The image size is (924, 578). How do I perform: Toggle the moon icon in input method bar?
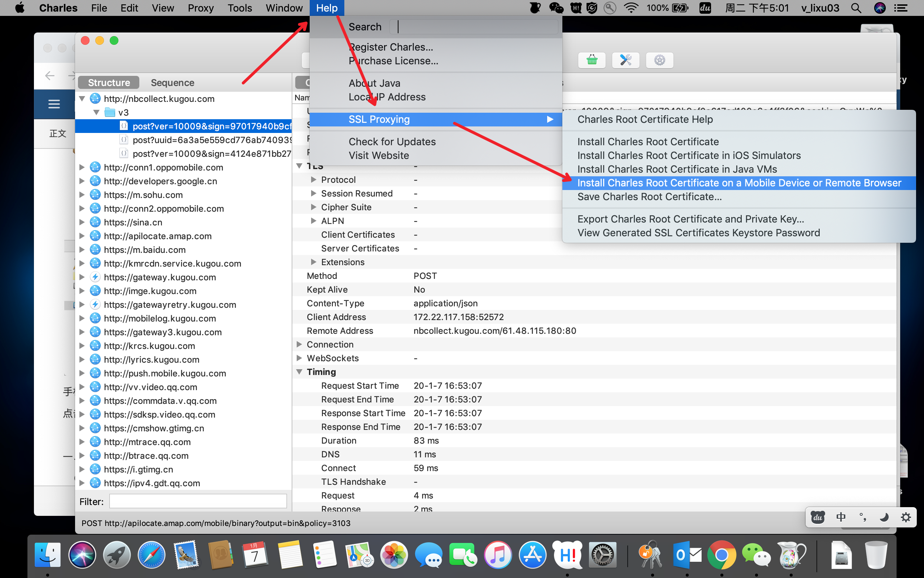click(884, 517)
